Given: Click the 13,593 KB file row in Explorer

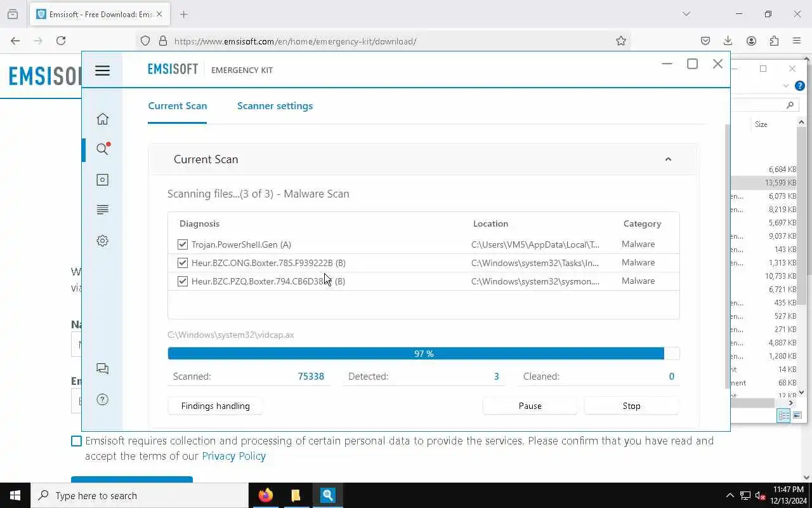Looking at the screenshot, I should [x=763, y=183].
